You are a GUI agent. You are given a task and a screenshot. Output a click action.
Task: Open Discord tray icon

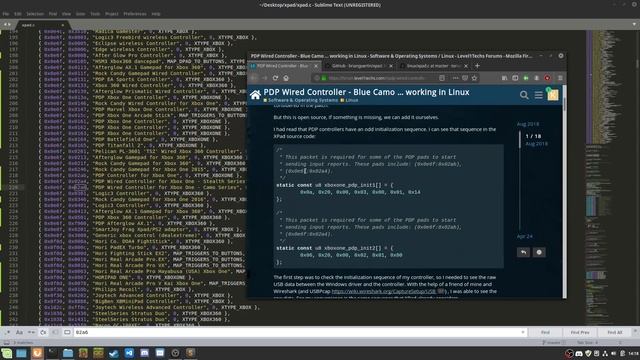(579, 353)
